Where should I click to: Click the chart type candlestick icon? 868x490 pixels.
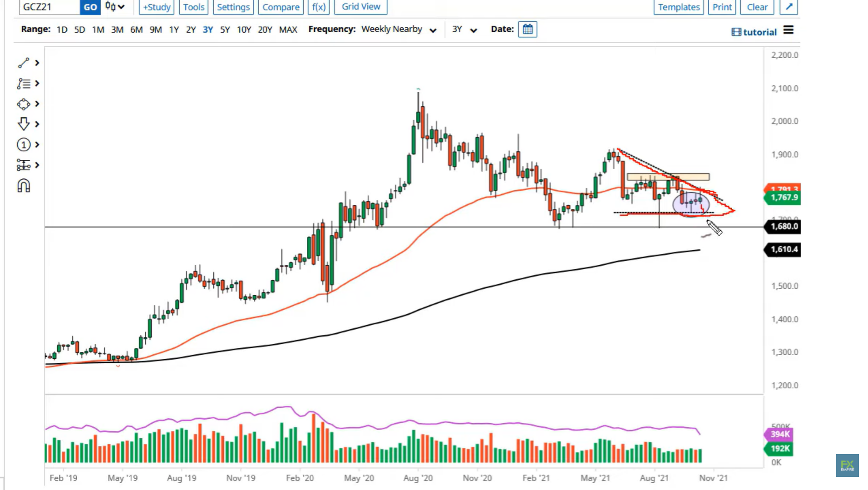pos(110,6)
